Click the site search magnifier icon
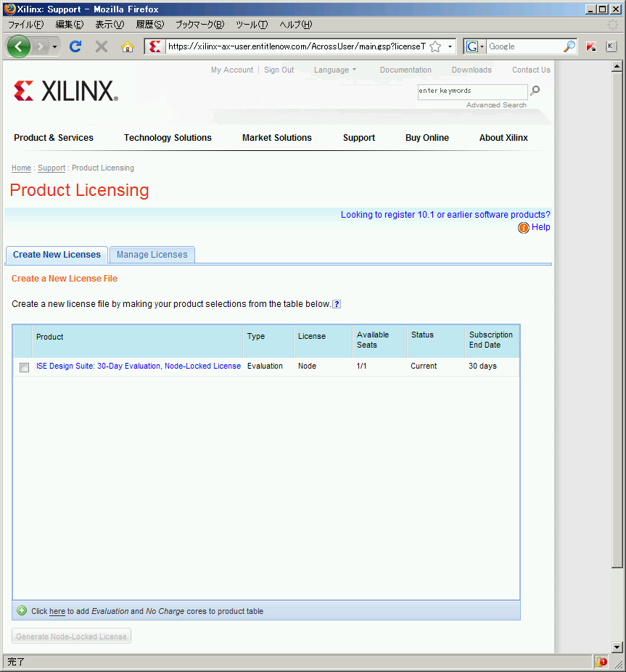The width and height of the screenshot is (626, 672). coord(535,91)
